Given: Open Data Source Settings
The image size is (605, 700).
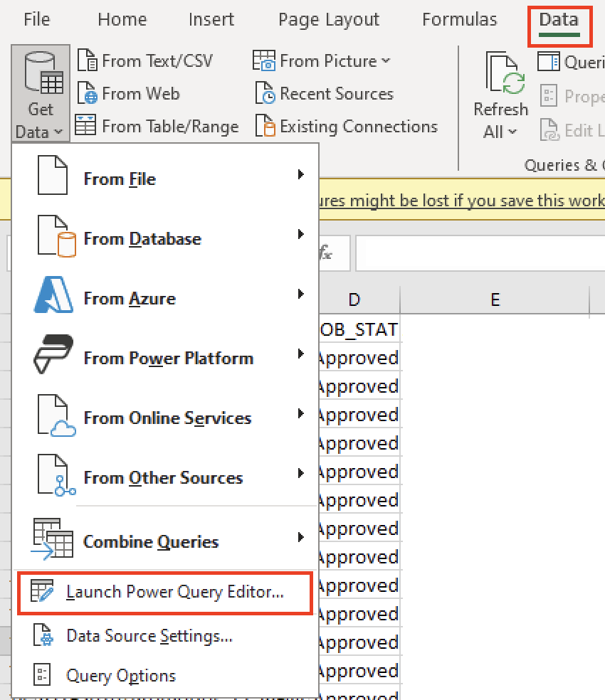Looking at the screenshot, I should tap(165, 636).
